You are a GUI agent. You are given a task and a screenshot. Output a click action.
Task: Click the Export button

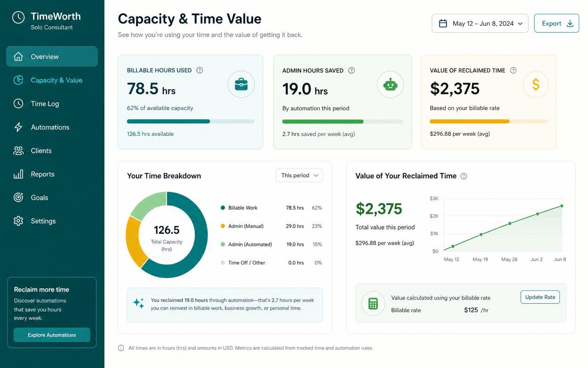tap(556, 23)
